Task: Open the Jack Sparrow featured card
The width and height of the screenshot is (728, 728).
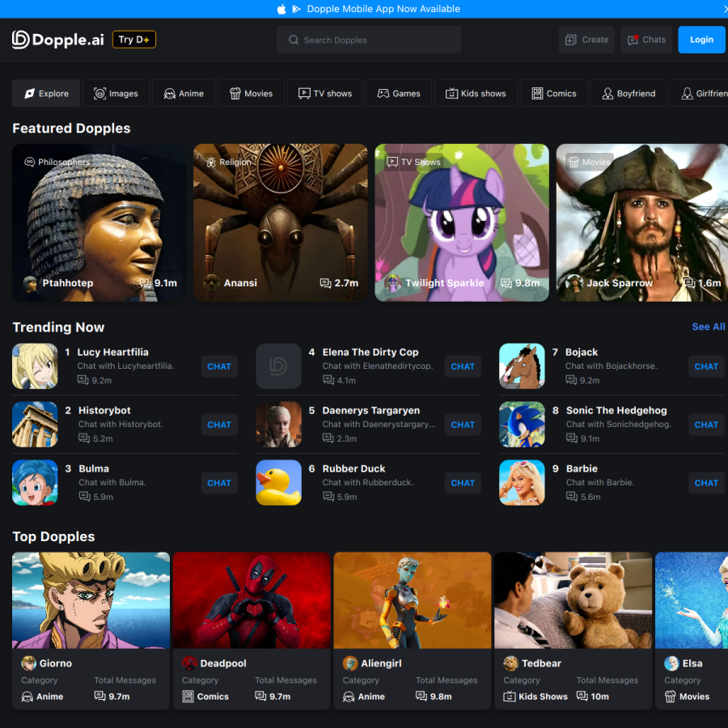Action: [642, 222]
